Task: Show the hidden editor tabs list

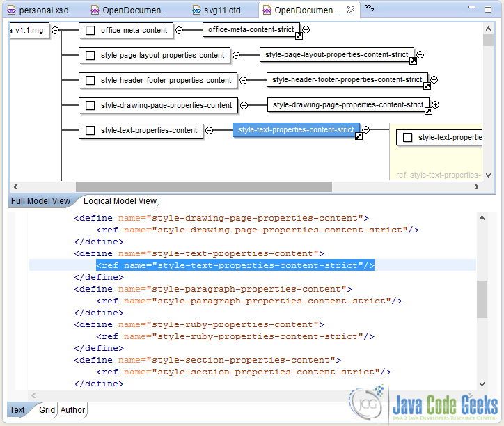Action: pos(370,8)
